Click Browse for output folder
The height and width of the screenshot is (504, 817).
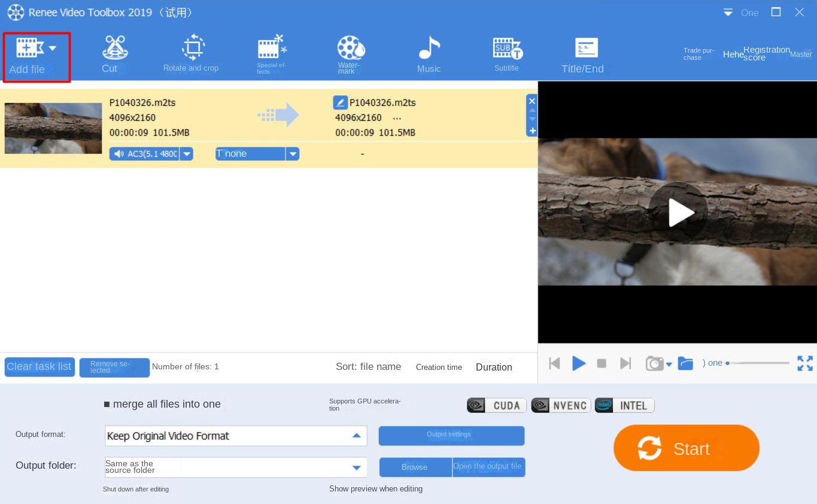coord(415,467)
